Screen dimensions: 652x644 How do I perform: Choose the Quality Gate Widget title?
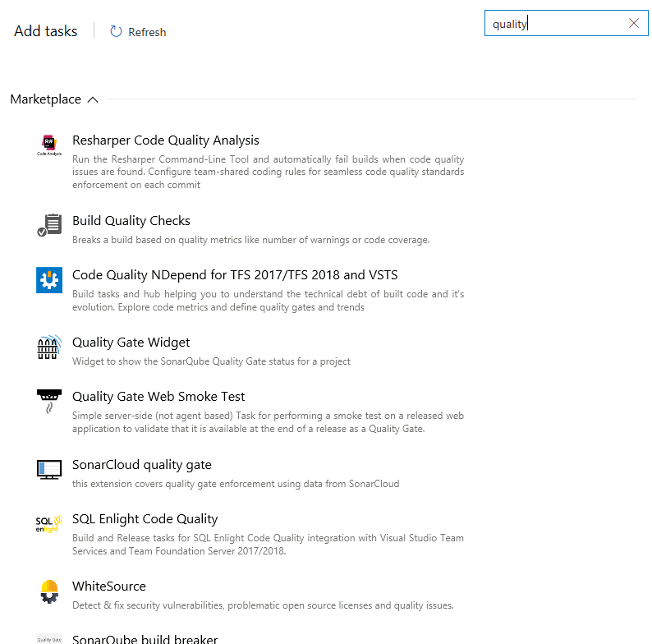tap(131, 343)
